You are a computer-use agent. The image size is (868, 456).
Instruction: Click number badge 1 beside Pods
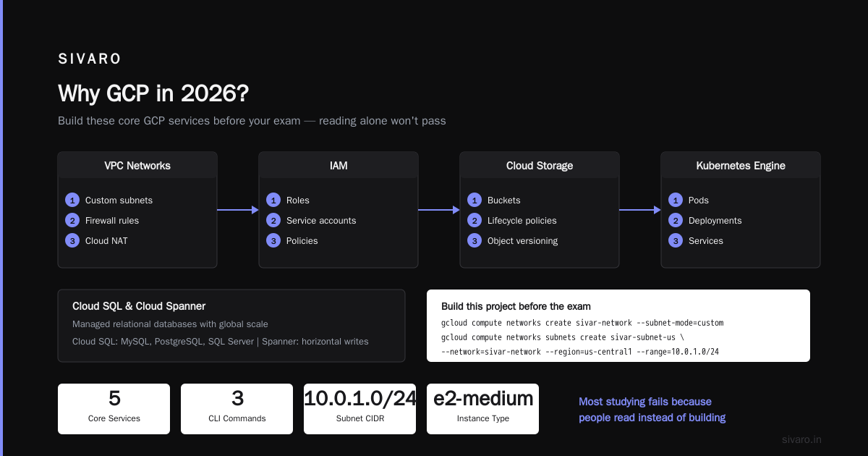tap(675, 200)
